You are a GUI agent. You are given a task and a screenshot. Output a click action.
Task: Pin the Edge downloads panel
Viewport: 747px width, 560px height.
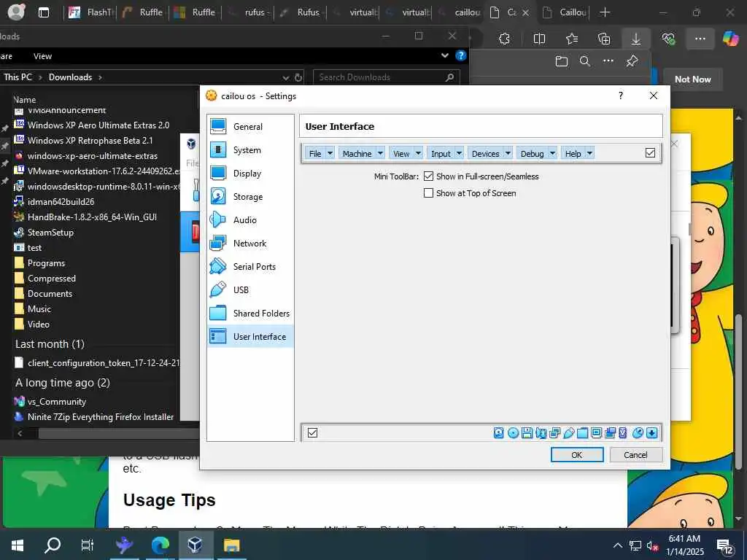[x=632, y=61]
